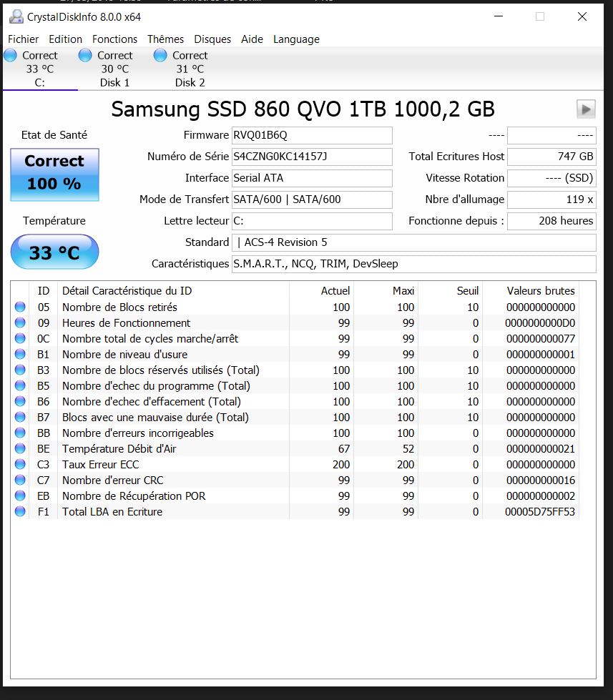
Task: Click status orb for attribute 05
Action: pos(20,307)
